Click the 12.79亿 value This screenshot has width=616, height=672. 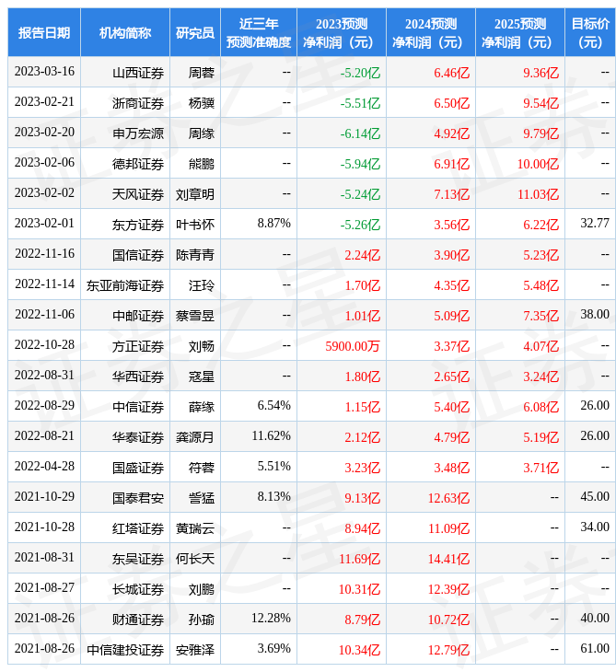[x=448, y=651]
